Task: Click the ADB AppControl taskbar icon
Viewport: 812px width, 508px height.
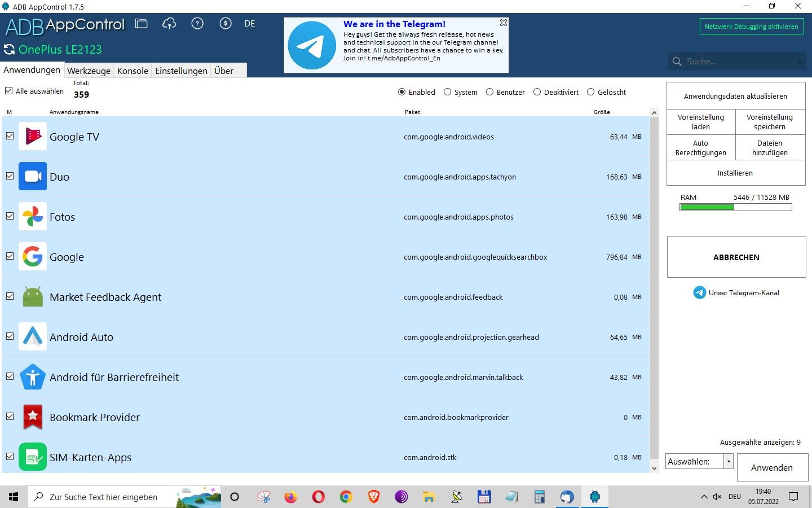Action: (x=594, y=497)
